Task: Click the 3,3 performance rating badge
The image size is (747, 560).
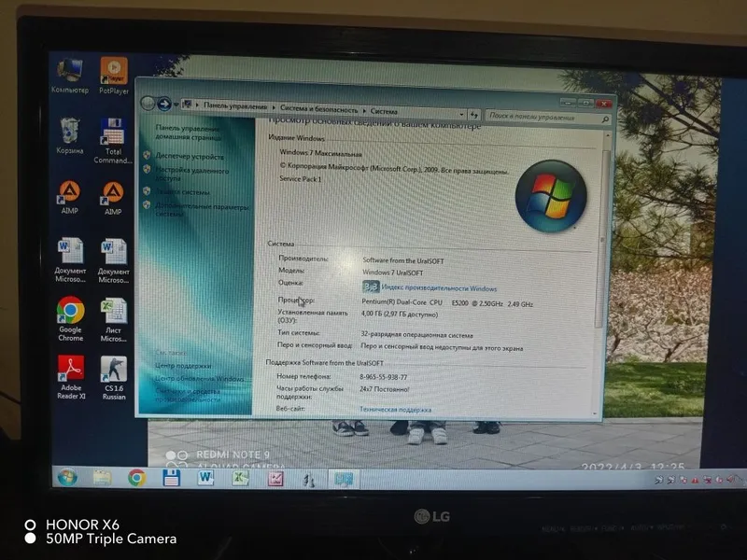Action: [370, 287]
